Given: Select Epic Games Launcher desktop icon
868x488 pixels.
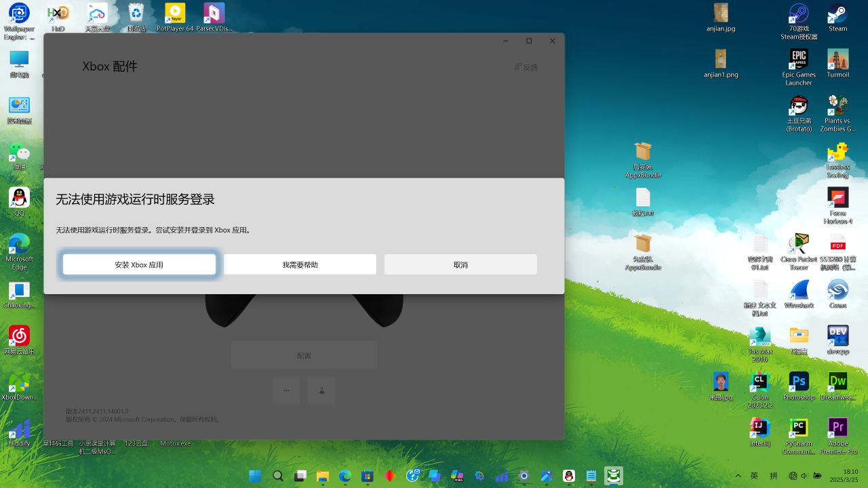Looking at the screenshot, I should click(799, 67).
